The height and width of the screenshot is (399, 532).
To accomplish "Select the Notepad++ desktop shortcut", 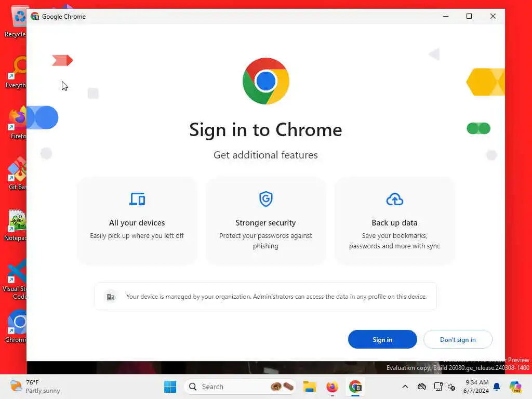I will tap(15, 224).
